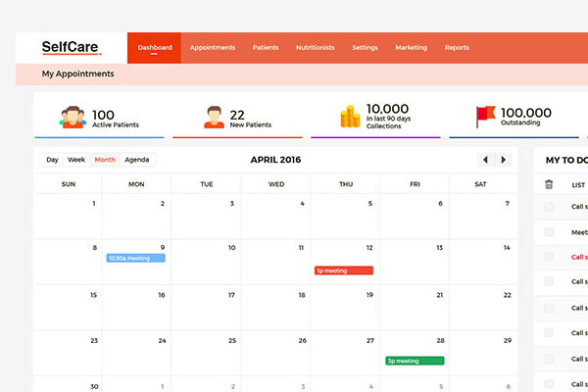Select the Day view button
Viewport: 588px width, 392px height.
(x=52, y=160)
